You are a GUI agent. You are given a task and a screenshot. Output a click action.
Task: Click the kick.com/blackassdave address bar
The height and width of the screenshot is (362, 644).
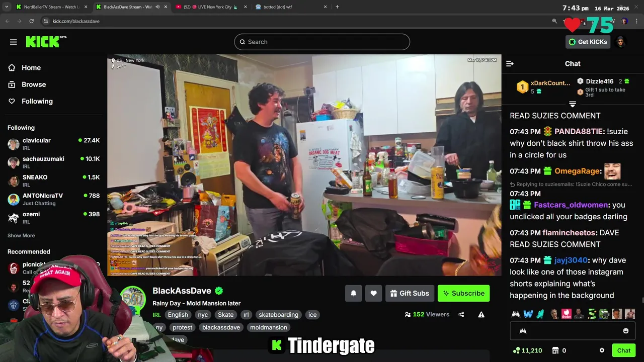(x=76, y=21)
